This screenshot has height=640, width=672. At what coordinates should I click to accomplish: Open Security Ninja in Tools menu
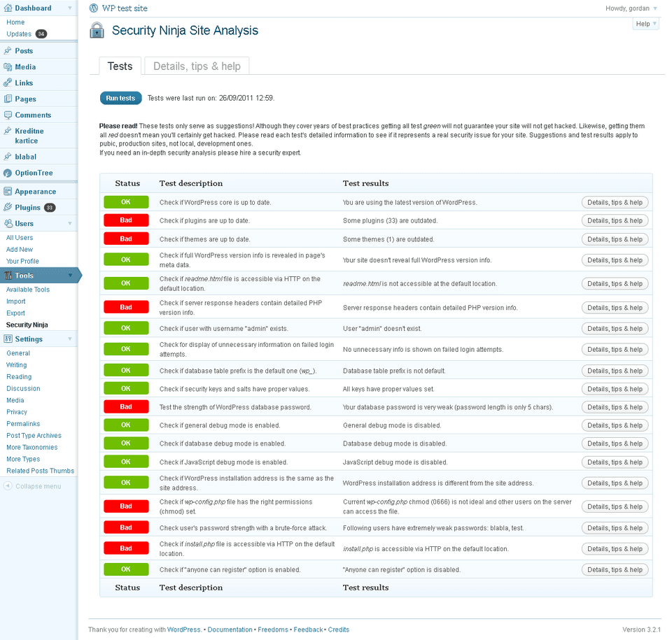(27, 325)
